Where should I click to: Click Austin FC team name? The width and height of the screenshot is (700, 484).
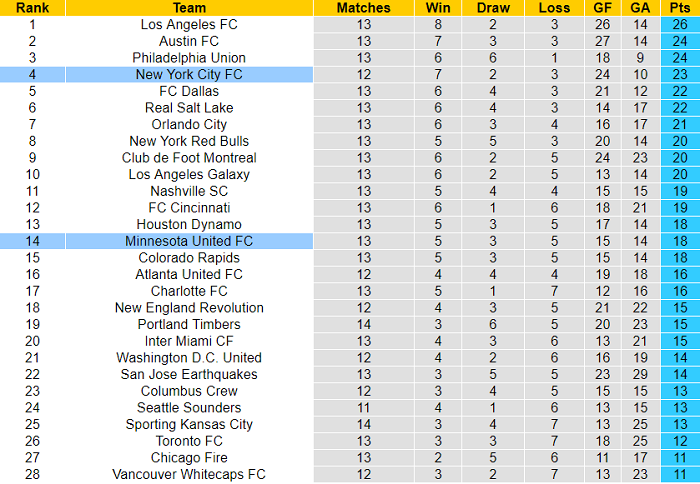(x=189, y=41)
